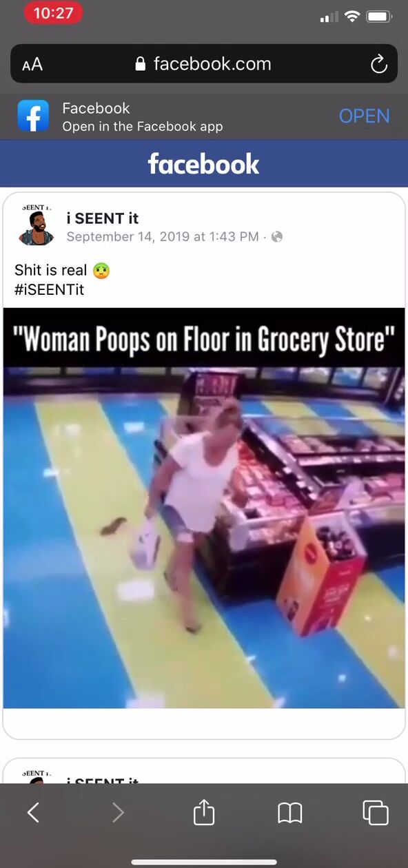Screen dimensions: 408x868
Task: Click the i SEENT it profile avatar
Action: pyautogui.click(x=36, y=227)
